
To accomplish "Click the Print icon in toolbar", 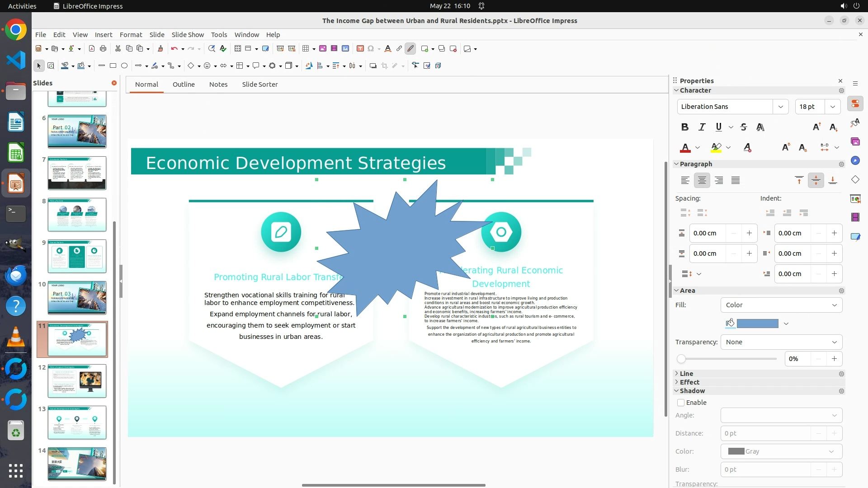I will pos(103,48).
